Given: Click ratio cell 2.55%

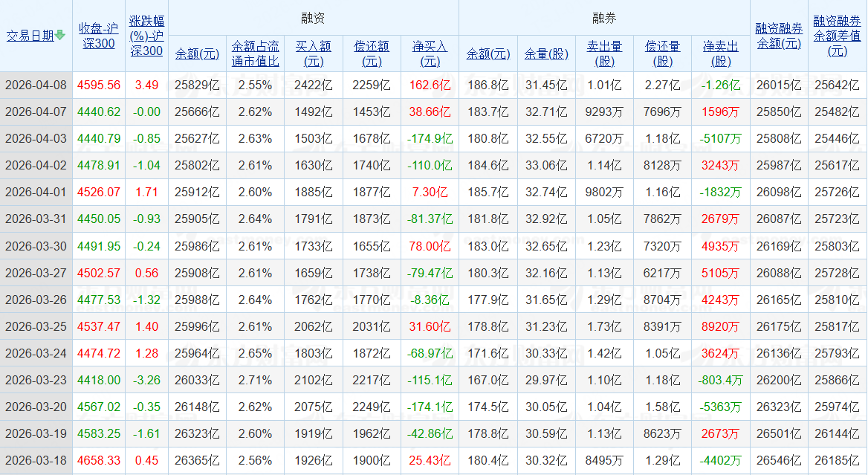Looking at the screenshot, I should 255,85.
